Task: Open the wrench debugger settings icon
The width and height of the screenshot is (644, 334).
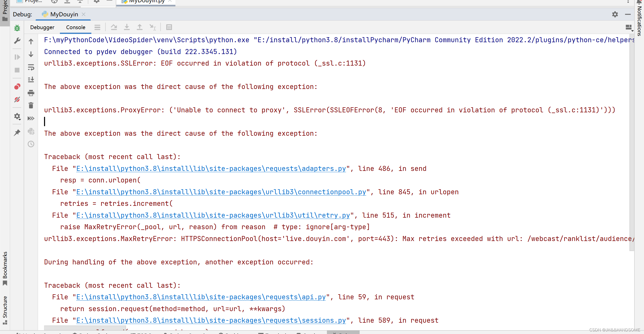Action: (17, 41)
